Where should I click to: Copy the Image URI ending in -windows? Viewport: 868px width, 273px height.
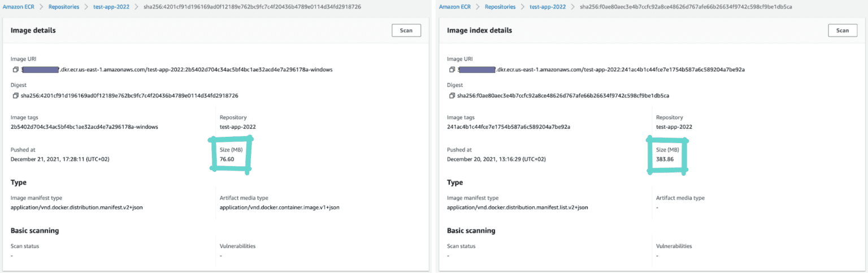click(15, 70)
